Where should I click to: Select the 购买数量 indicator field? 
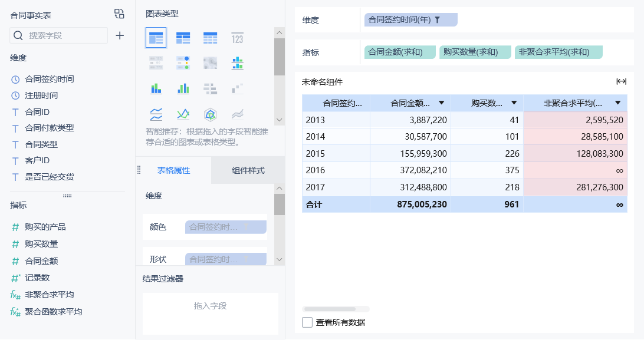41,244
